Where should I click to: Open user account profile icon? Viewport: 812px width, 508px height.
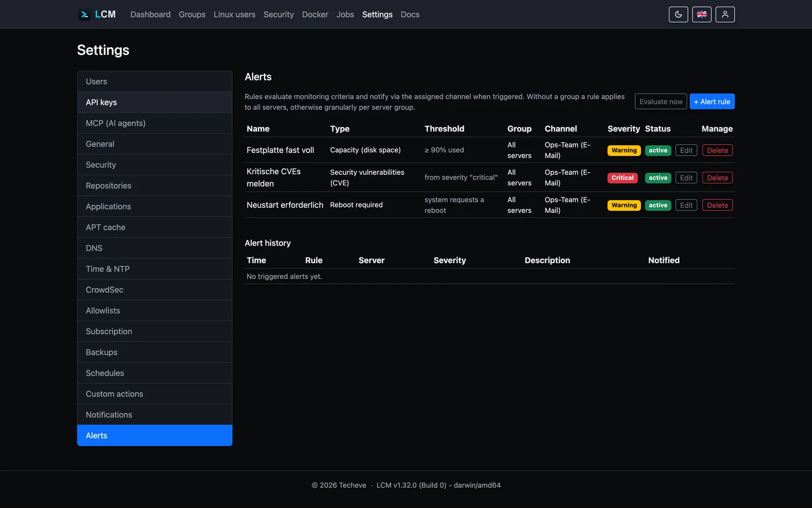tap(725, 14)
